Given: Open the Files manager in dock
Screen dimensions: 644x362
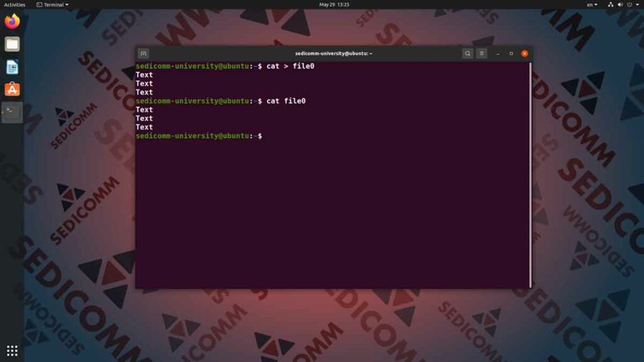Looking at the screenshot, I should (12, 44).
